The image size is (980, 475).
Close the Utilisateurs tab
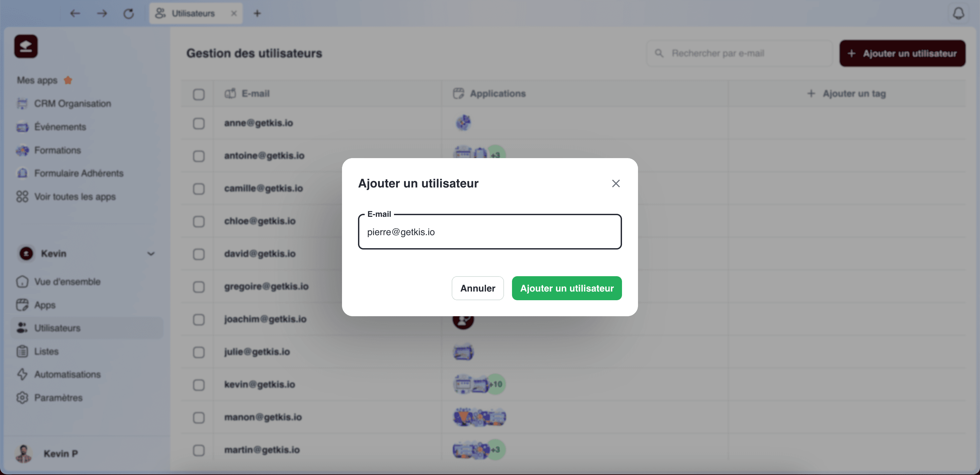pyautogui.click(x=234, y=13)
